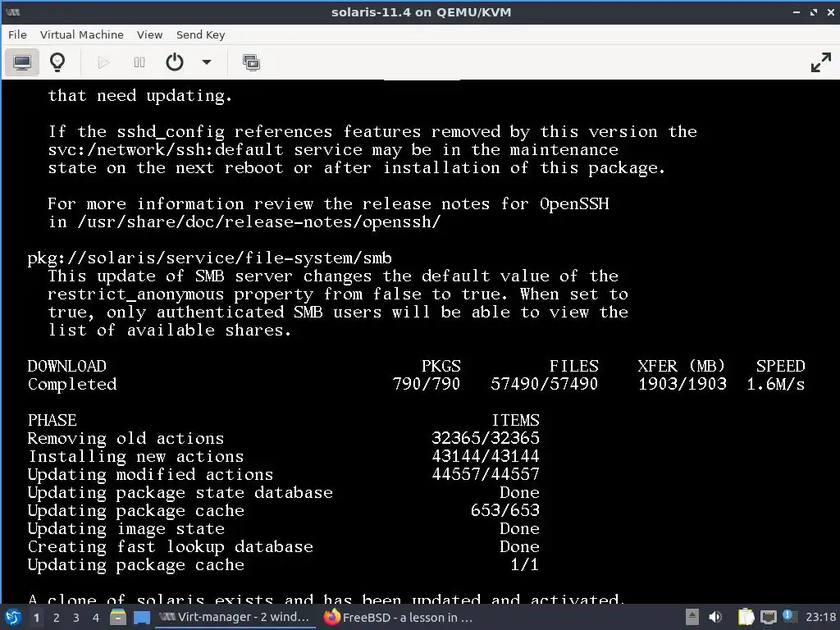Launch the file manager from the panel
This screenshot has width=840, height=630.
pos(118,617)
